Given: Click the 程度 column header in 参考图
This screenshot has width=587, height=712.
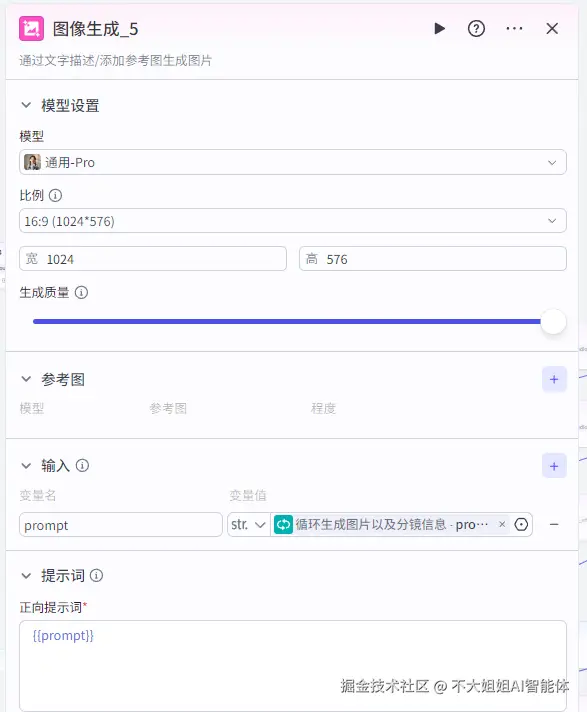Looking at the screenshot, I should tap(323, 408).
